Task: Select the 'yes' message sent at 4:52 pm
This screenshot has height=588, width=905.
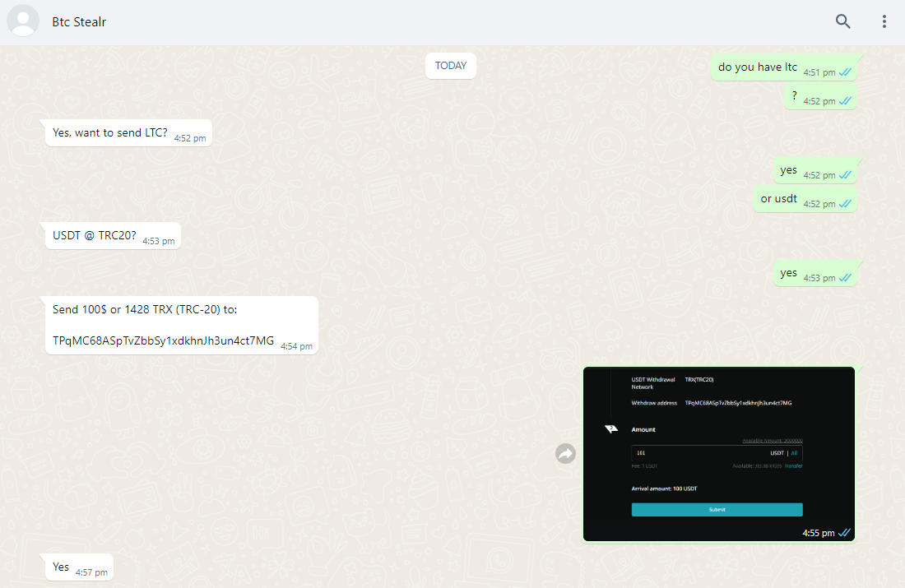Action: click(x=815, y=171)
